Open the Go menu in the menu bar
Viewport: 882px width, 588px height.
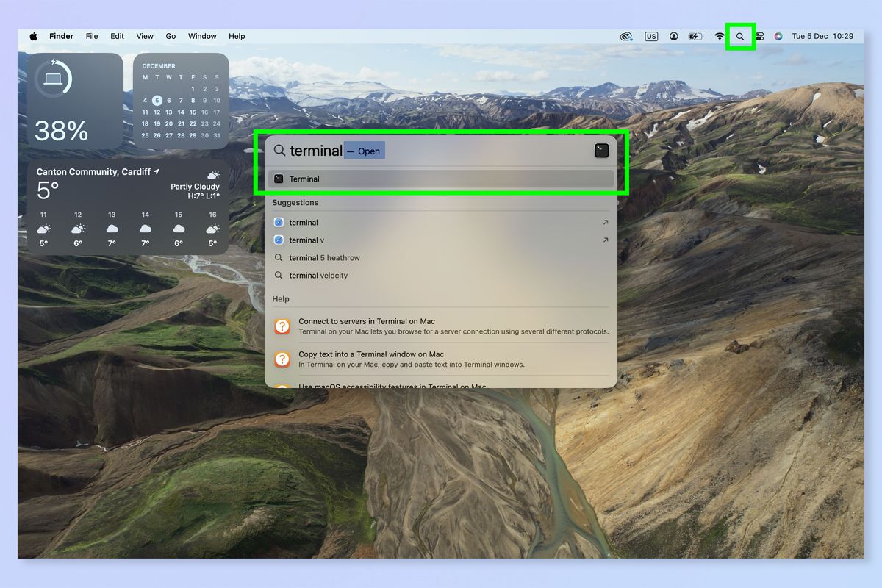point(171,36)
